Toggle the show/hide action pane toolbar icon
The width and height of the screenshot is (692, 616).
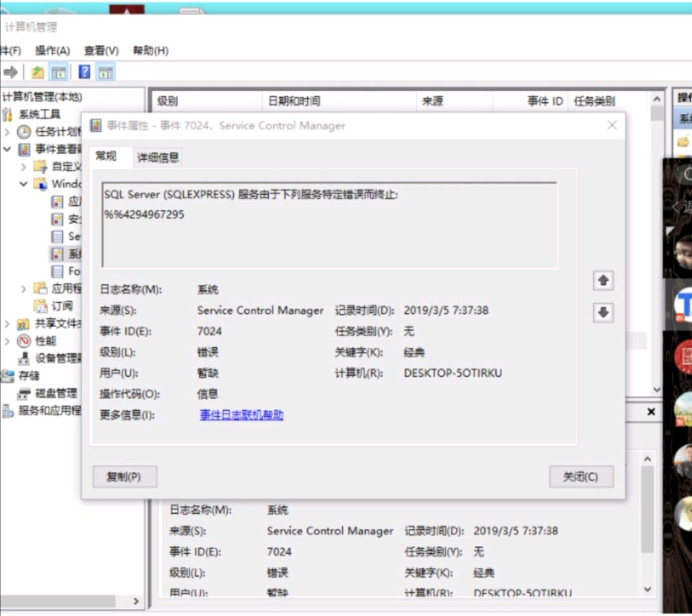coord(106,72)
